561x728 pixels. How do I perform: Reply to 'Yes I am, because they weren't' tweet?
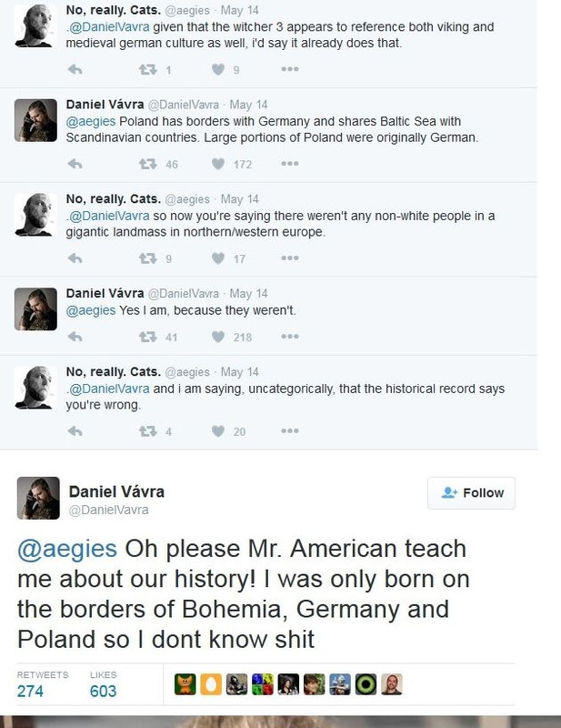[x=75, y=337]
